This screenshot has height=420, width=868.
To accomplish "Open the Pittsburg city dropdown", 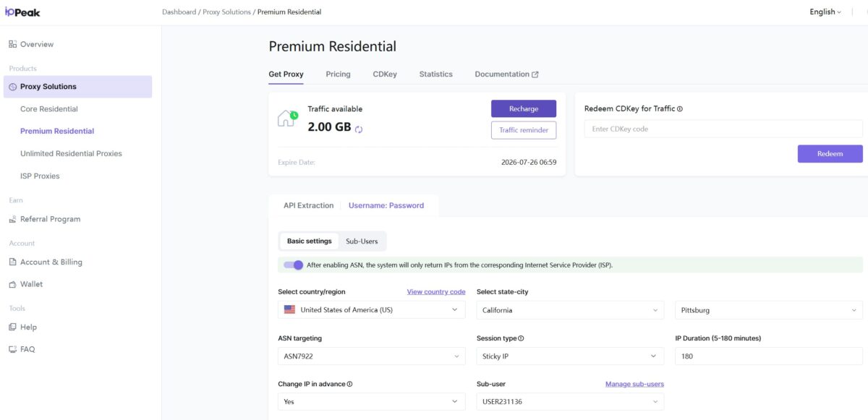I will (769, 310).
